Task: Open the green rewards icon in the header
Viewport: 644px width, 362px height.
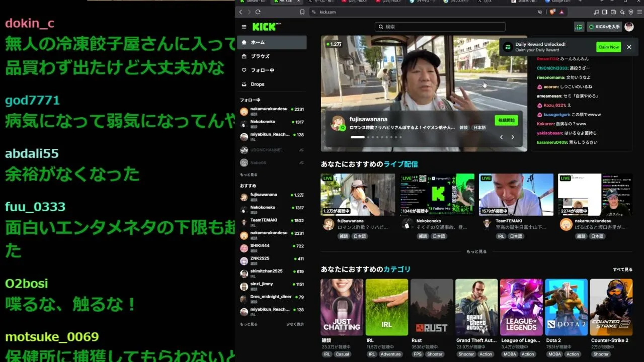Action: pyautogui.click(x=579, y=27)
